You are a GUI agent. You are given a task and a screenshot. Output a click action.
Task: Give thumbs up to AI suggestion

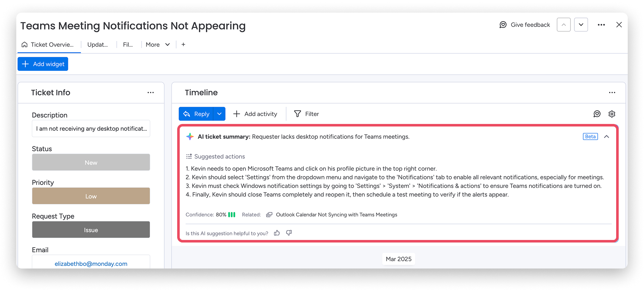pyautogui.click(x=277, y=233)
